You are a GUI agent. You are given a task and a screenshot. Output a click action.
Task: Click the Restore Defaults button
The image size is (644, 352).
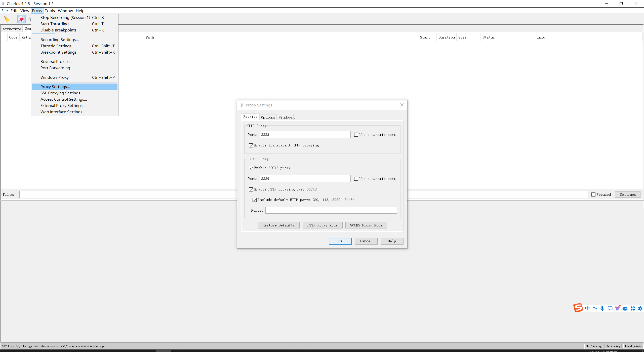[x=278, y=225]
